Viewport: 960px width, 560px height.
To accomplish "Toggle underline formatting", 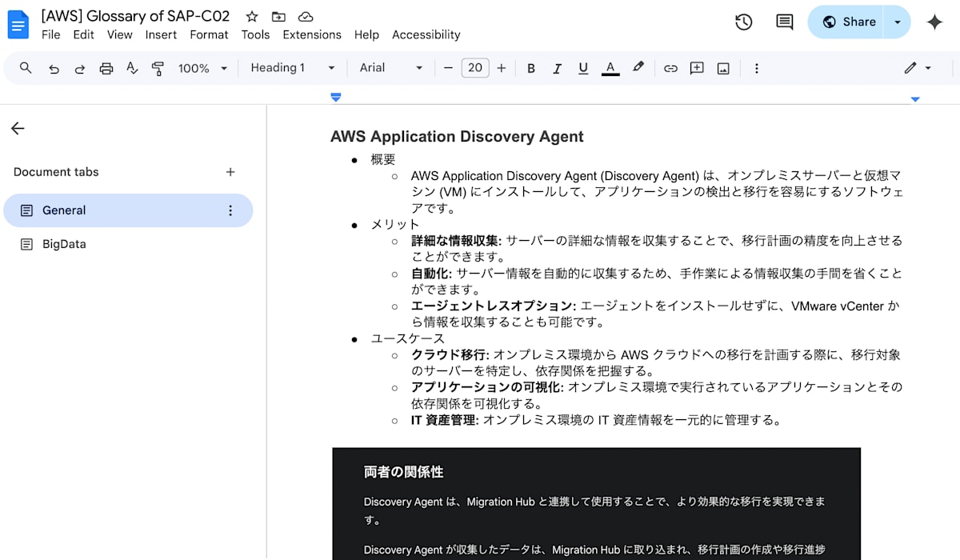I will pos(583,69).
